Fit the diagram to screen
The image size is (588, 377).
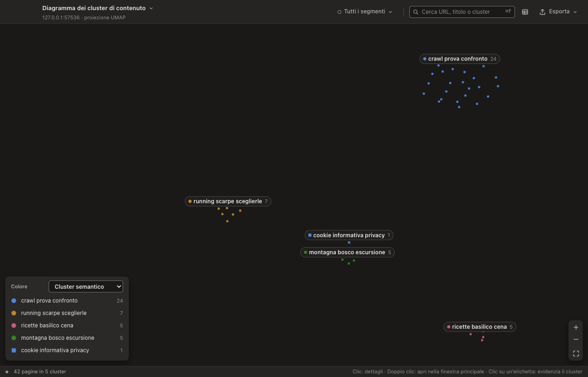tap(576, 354)
